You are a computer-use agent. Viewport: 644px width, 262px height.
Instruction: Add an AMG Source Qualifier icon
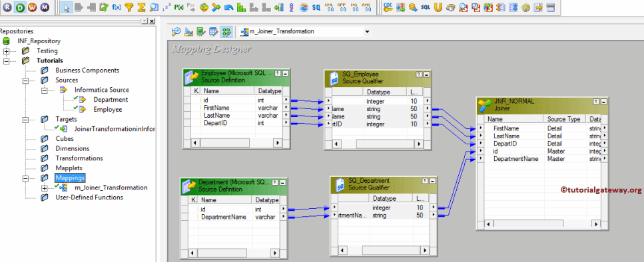tap(366, 7)
